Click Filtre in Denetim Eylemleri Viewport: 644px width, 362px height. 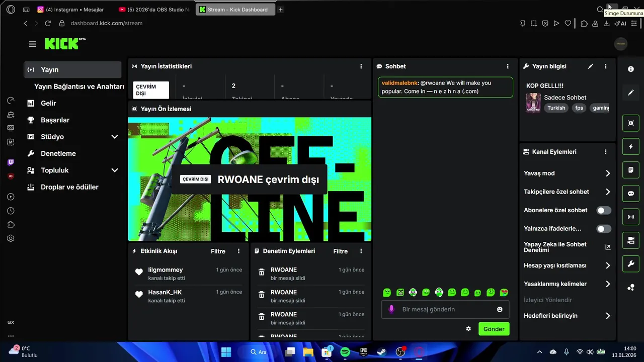[340, 251]
